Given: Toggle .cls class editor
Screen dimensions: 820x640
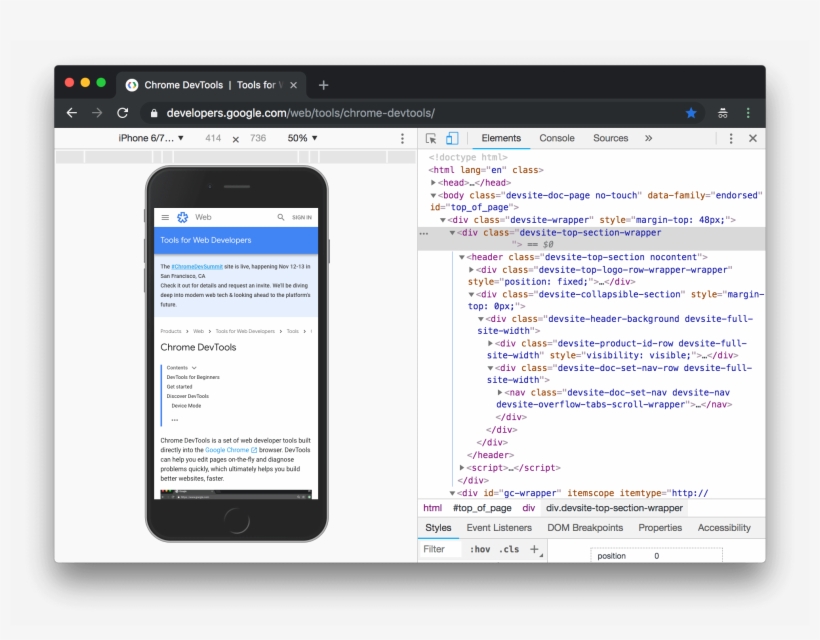Looking at the screenshot, I should coord(509,550).
